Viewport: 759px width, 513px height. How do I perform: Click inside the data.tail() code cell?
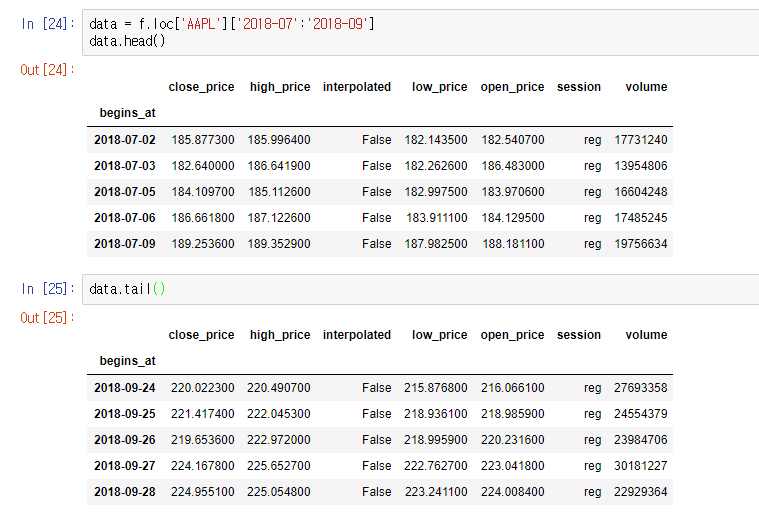tap(420, 289)
